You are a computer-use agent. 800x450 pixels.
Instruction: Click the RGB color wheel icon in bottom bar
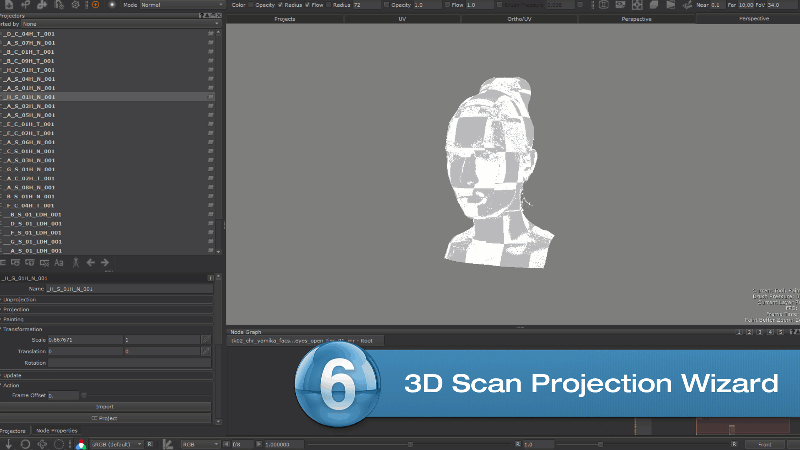pyautogui.click(x=79, y=444)
